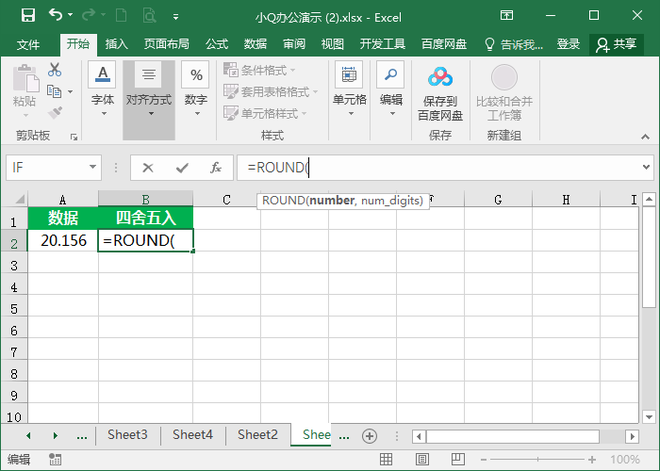
Task: Click the Ribbon Display Options icon
Action: [x=506, y=16]
